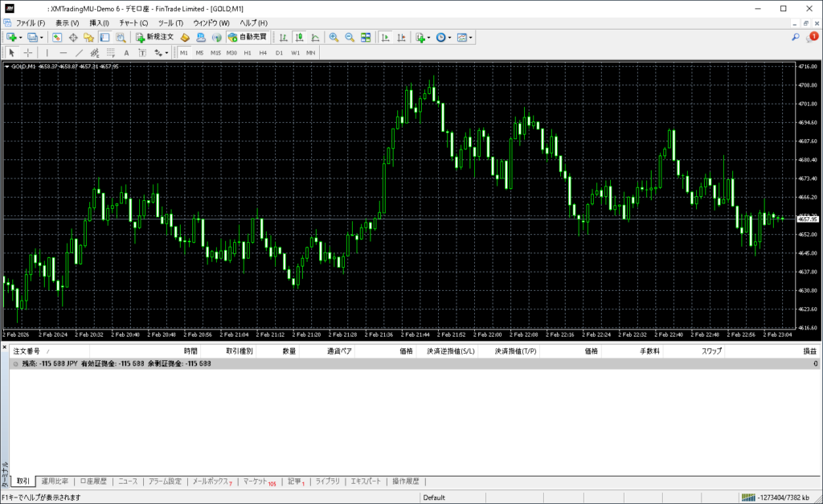
Task: Switch to the 口座履歴 tab
Action: pos(93,481)
